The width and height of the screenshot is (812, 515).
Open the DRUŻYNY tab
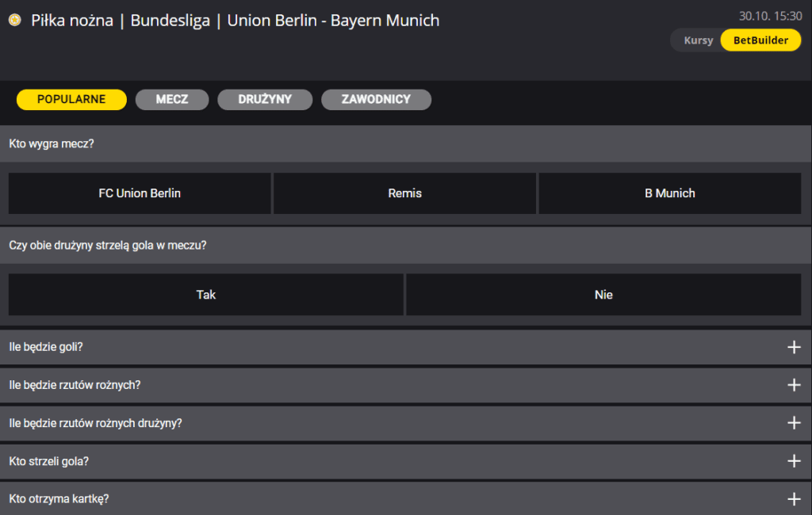pos(265,99)
